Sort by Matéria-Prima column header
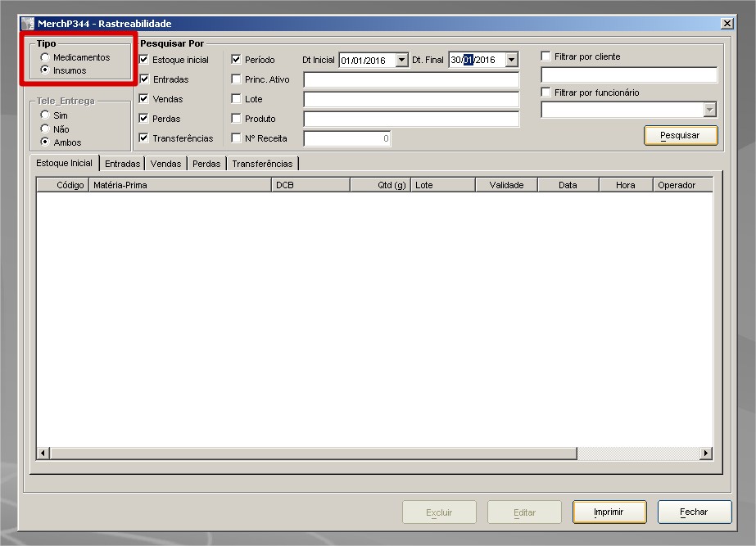This screenshot has width=756, height=546. [x=180, y=185]
